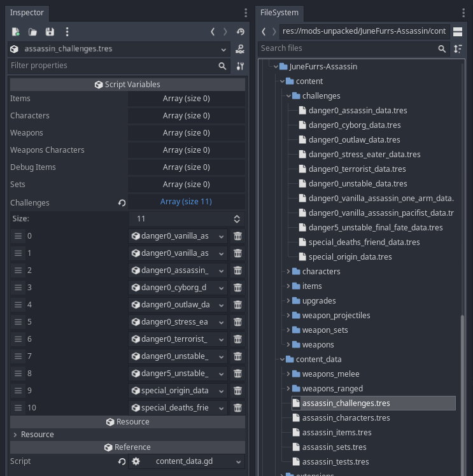Open the Weapons Characters array editor
The height and width of the screenshot is (476, 473).
coord(186,150)
